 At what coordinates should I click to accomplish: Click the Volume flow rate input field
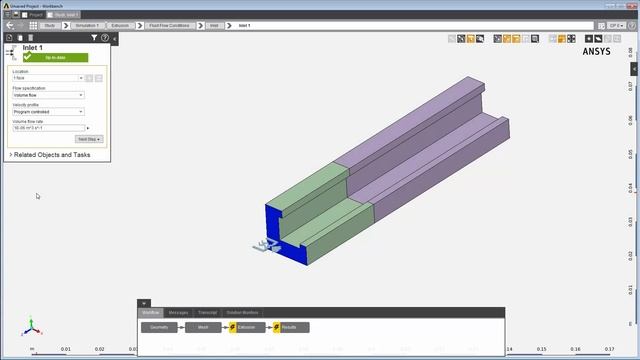[49, 128]
